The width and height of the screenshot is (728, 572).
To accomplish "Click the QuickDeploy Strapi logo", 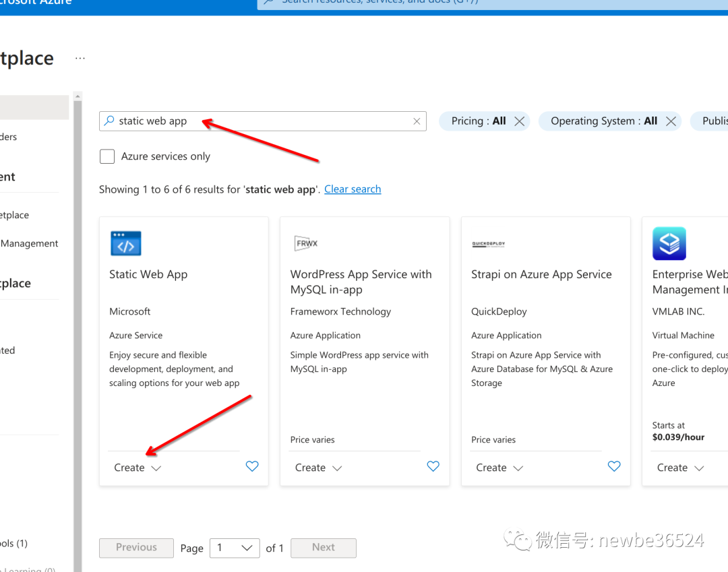I will click(x=489, y=244).
